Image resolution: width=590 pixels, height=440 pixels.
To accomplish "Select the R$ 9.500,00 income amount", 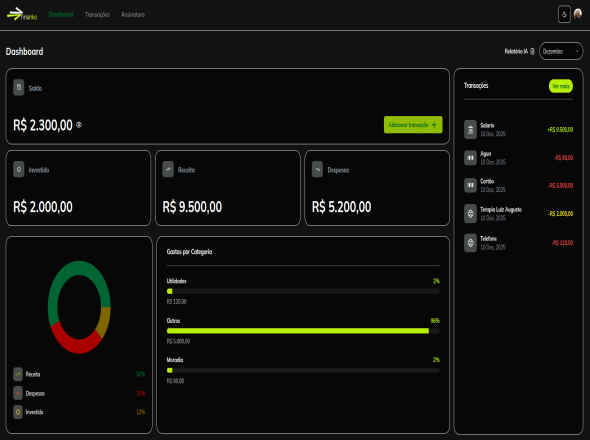I will click(192, 207).
